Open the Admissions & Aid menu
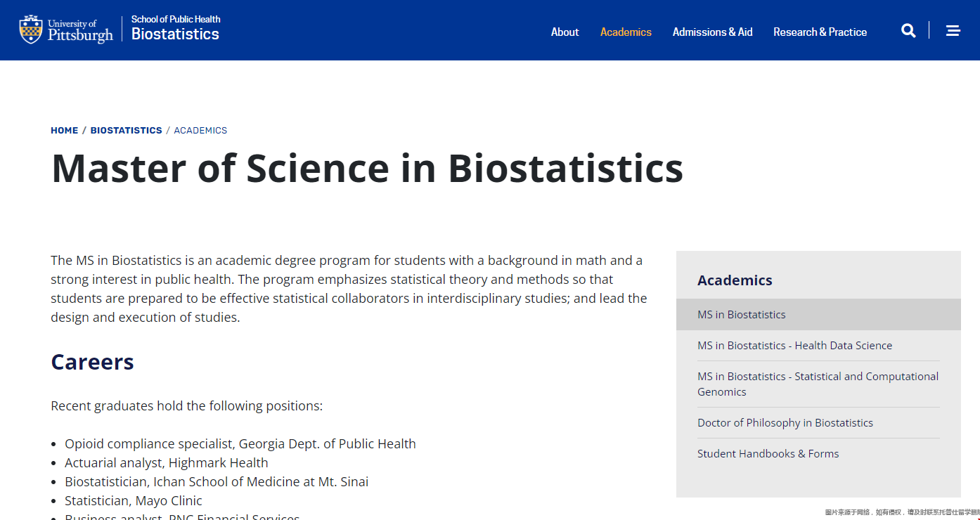This screenshot has width=980, height=520. coord(712,32)
